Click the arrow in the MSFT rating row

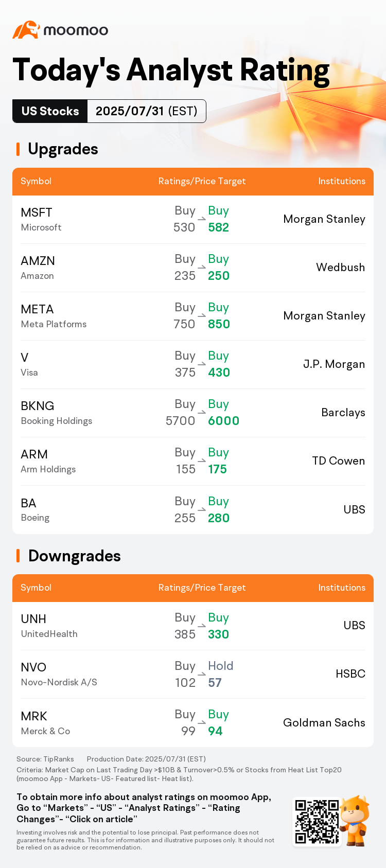[202, 219]
